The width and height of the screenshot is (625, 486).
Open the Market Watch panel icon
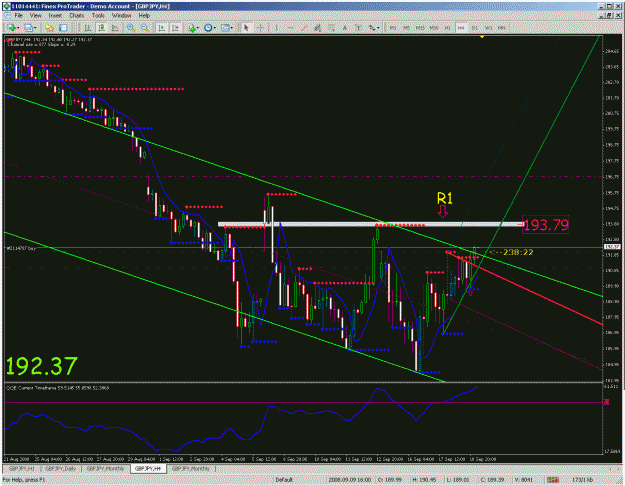pyautogui.click(x=49, y=28)
